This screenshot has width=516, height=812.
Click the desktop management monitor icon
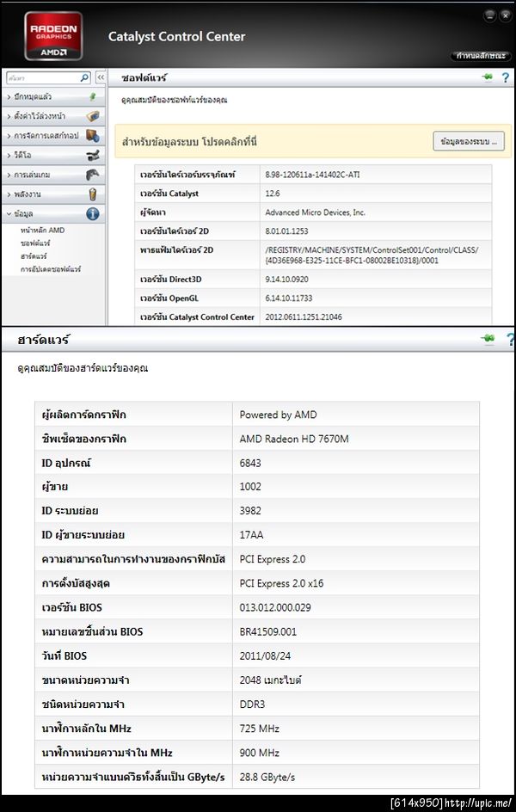[92, 136]
